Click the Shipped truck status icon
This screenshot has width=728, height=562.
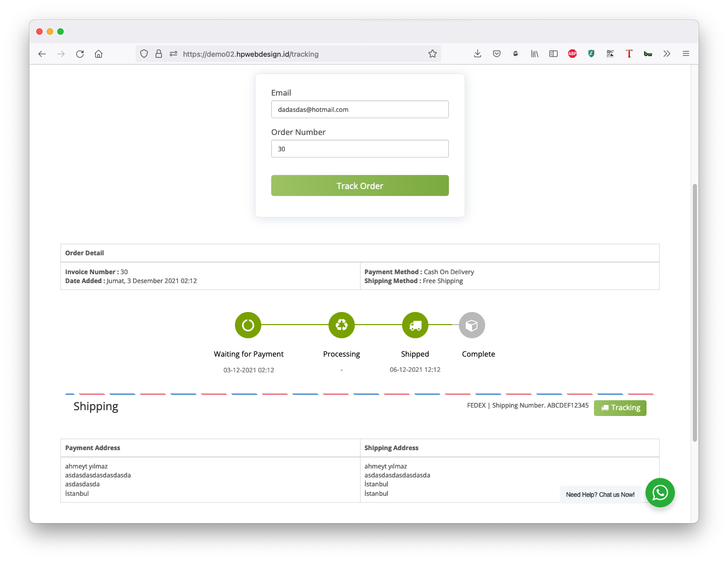pyautogui.click(x=415, y=325)
